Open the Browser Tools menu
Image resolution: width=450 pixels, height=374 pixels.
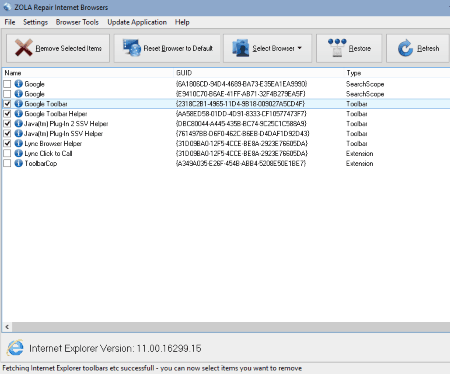coord(77,22)
